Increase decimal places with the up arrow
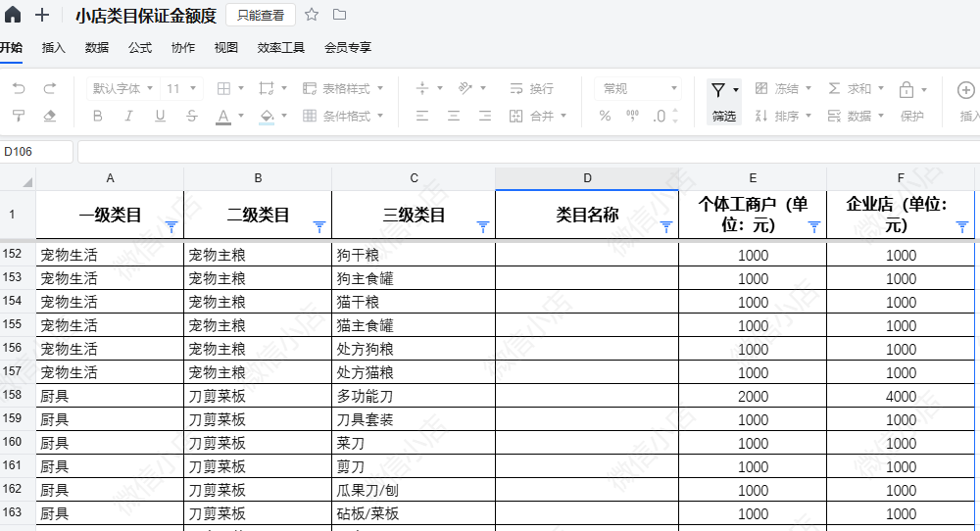 click(x=675, y=112)
